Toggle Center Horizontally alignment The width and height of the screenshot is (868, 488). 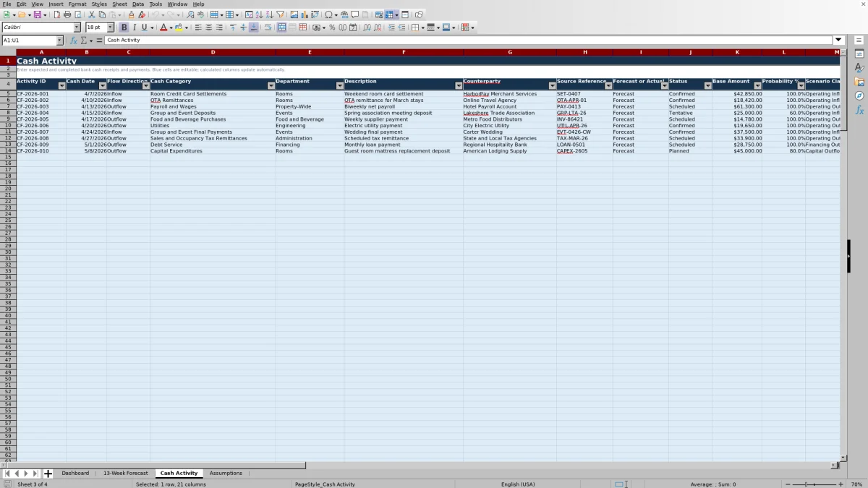(209, 27)
